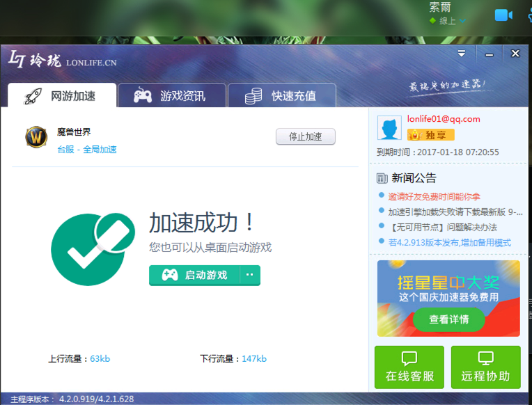
Task: Click the 魔兽世界 game title
Action: pos(74,132)
